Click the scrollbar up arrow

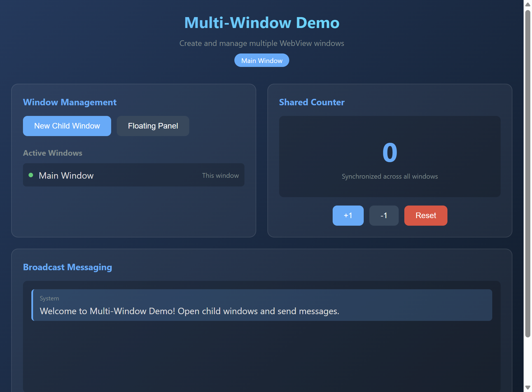click(528, 4)
